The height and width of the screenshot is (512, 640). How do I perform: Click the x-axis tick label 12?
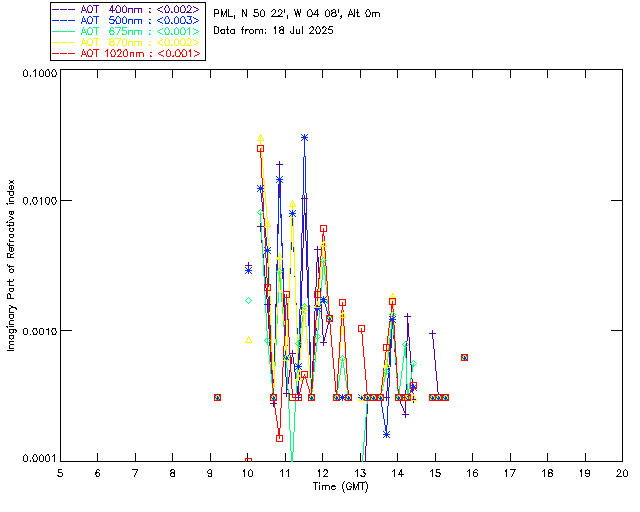click(322, 473)
